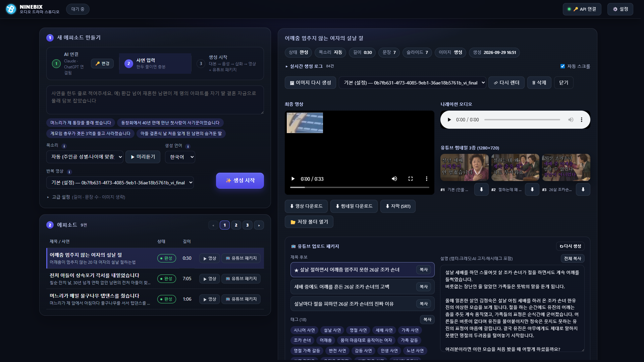Select the 생성 시작 step 3 tab
644x362 pixels.
point(228,63)
